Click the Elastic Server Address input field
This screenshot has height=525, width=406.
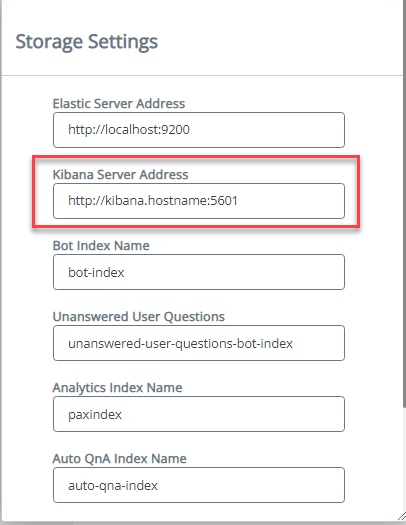tap(199, 130)
